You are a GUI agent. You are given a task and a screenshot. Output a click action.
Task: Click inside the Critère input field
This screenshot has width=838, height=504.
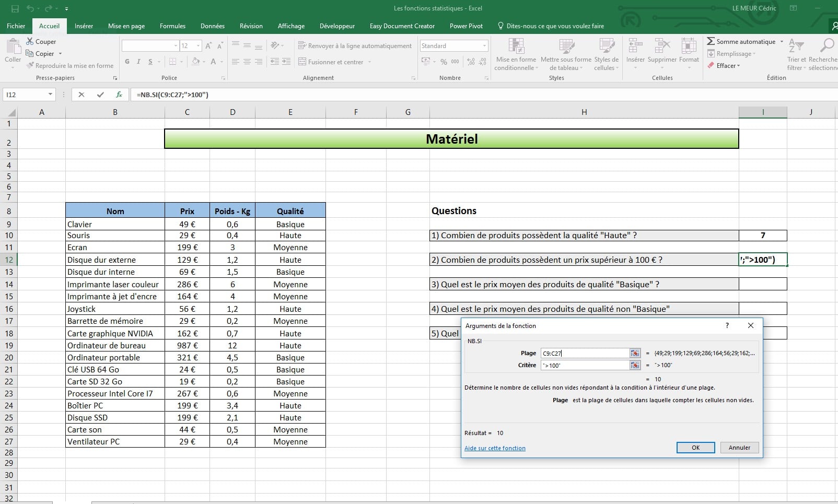tap(585, 365)
